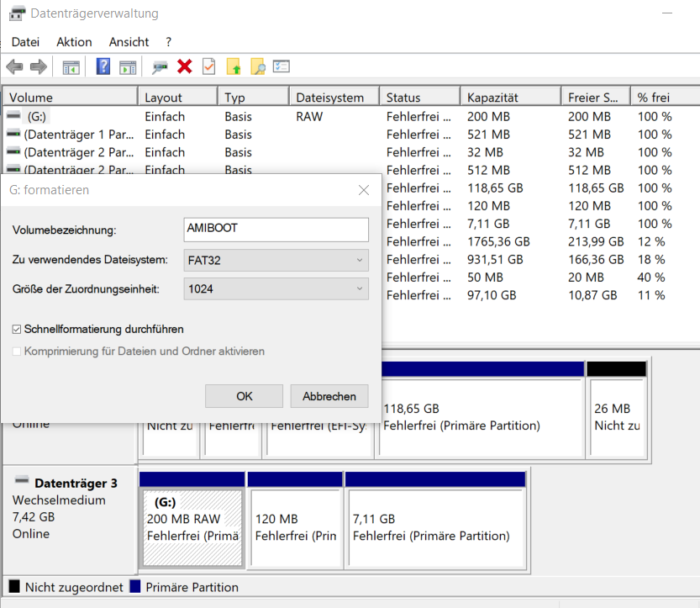Select the 7,11 GB partition on Datenträger 3
This screenshot has height=608, width=700.
click(x=435, y=527)
